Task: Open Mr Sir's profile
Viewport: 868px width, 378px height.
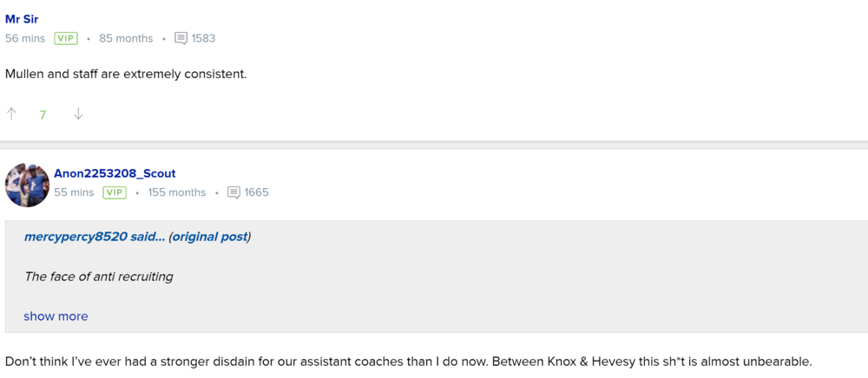Action: coord(22,19)
